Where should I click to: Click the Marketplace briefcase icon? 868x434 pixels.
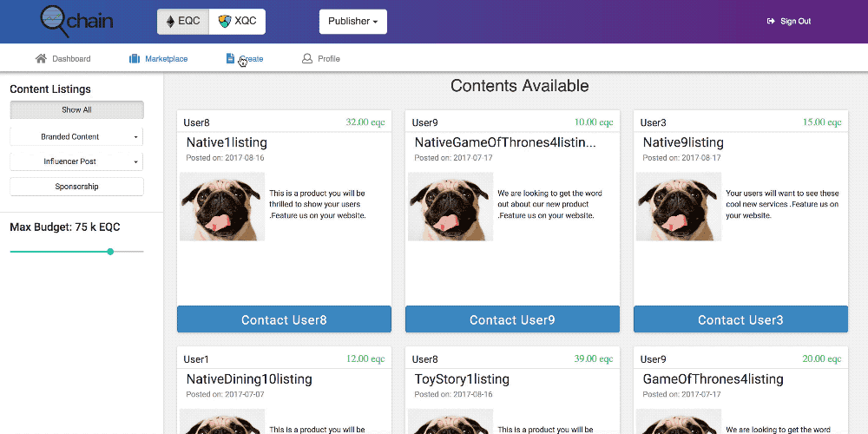(x=135, y=59)
